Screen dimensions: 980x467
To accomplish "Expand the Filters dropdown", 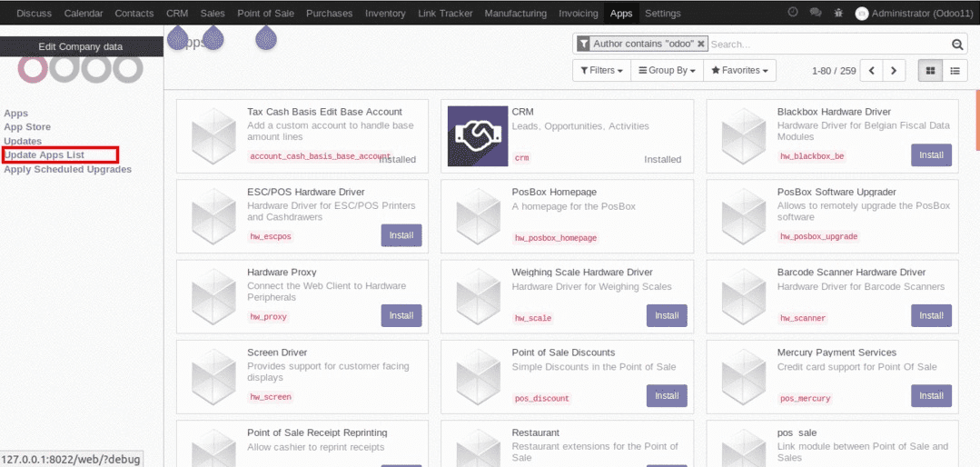I will coord(602,71).
